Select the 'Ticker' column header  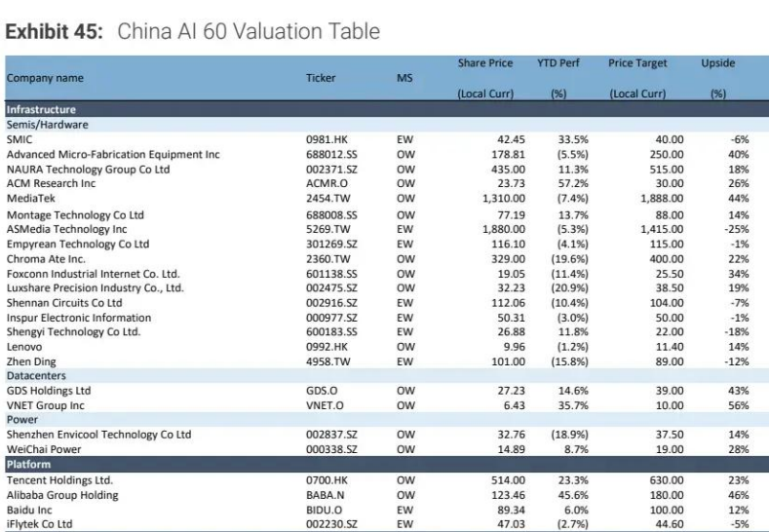pyautogui.click(x=321, y=78)
